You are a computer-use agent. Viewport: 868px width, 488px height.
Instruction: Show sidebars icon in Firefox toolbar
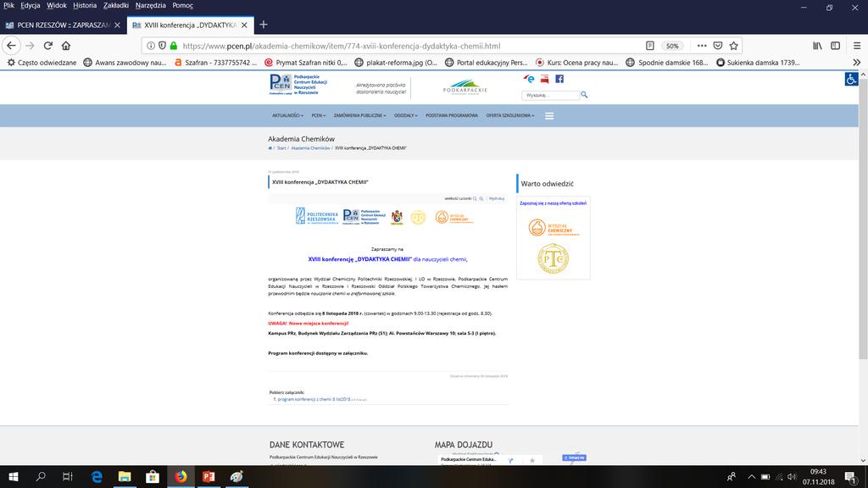coord(835,46)
